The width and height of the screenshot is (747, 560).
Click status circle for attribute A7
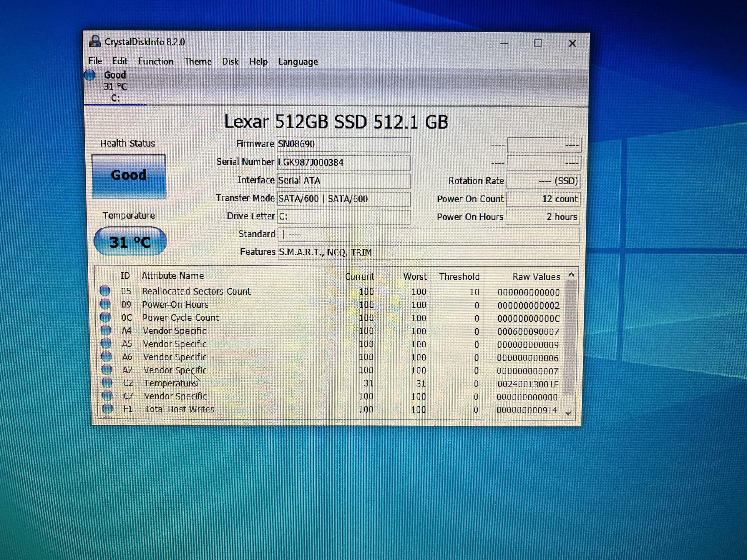107,369
